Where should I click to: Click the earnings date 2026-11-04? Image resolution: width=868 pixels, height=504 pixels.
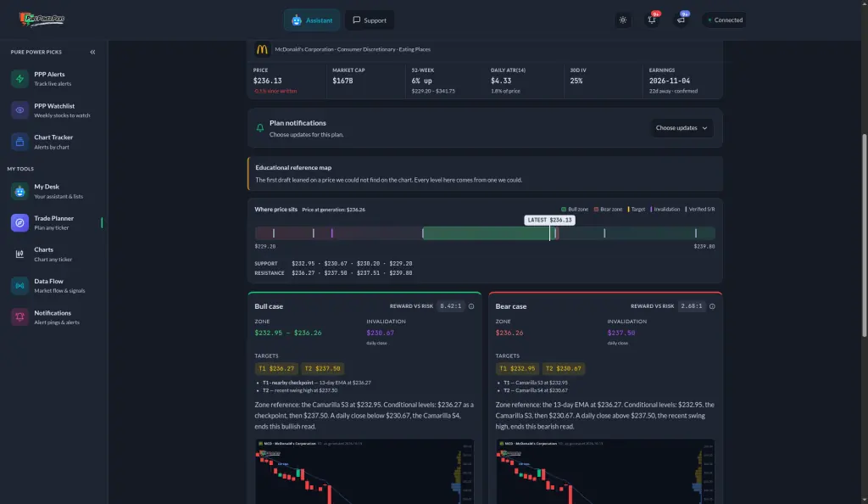[670, 81]
